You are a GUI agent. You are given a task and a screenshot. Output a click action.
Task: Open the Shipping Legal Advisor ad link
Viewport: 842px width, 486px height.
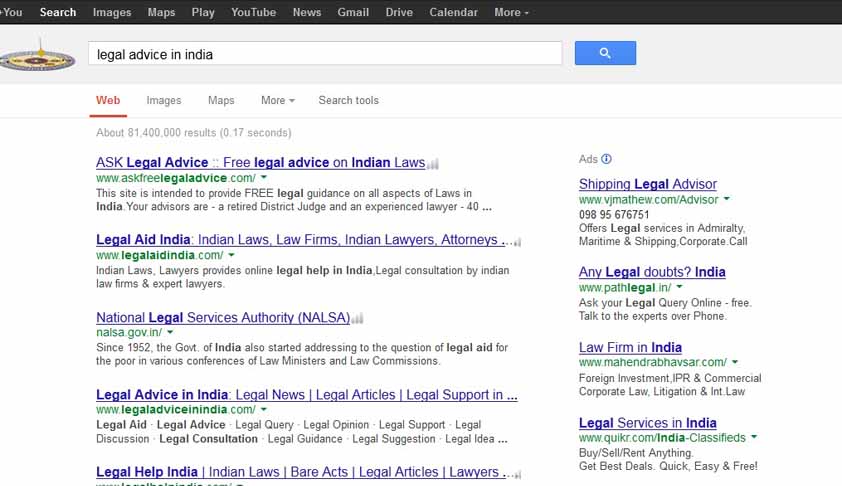[647, 184]
